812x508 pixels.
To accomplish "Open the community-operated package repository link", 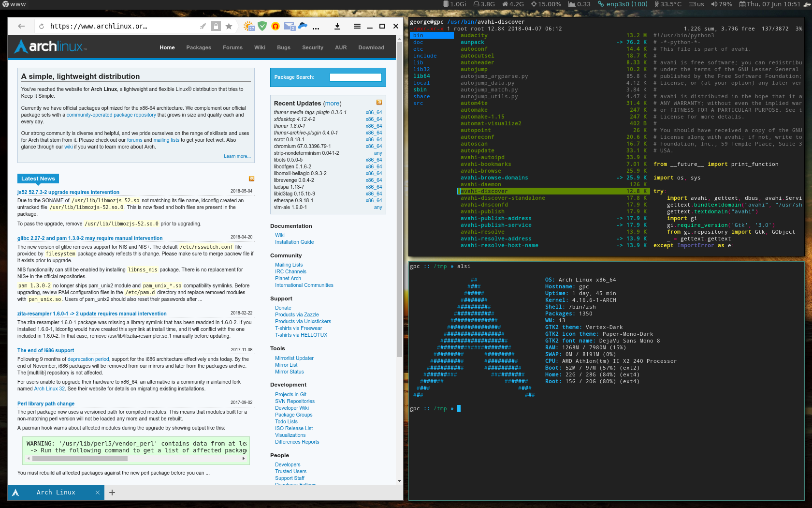I will click(111, 115).
